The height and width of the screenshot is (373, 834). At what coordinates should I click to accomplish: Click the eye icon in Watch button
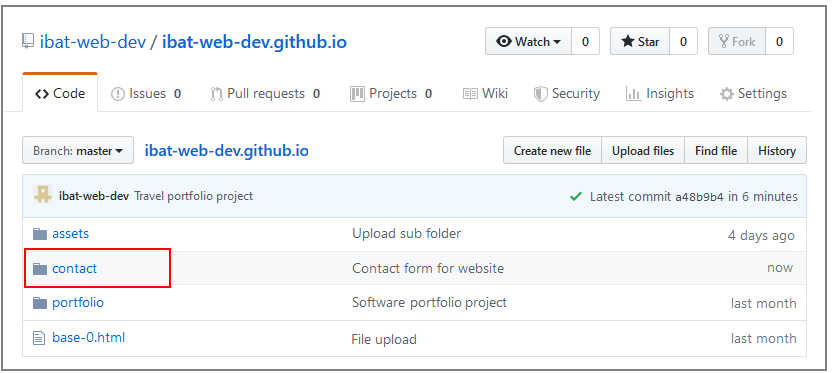click(x=504, y=42)
